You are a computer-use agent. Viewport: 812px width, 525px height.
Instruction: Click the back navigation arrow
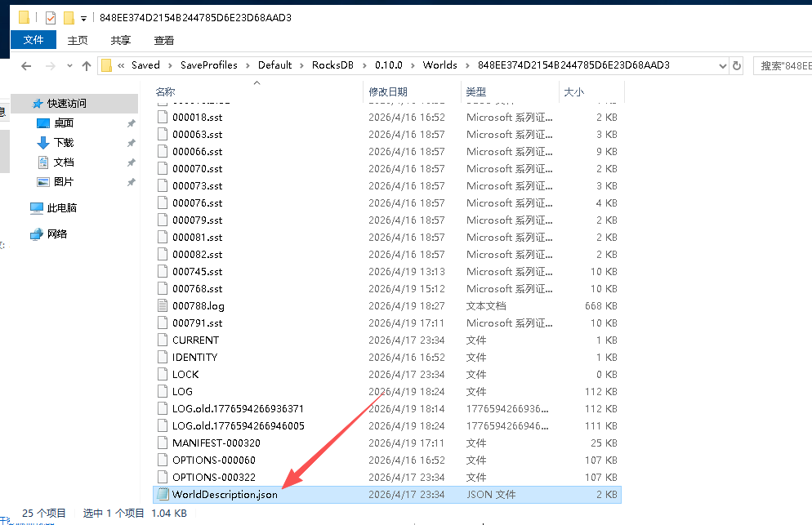coord(26,66)
